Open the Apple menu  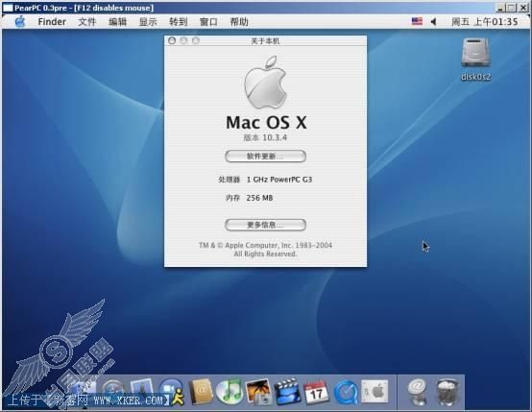point(20,22)
